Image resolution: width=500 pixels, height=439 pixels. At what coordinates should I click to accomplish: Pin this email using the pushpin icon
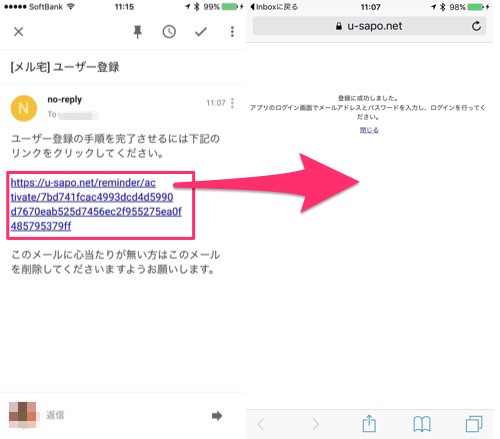click(138, 32)
